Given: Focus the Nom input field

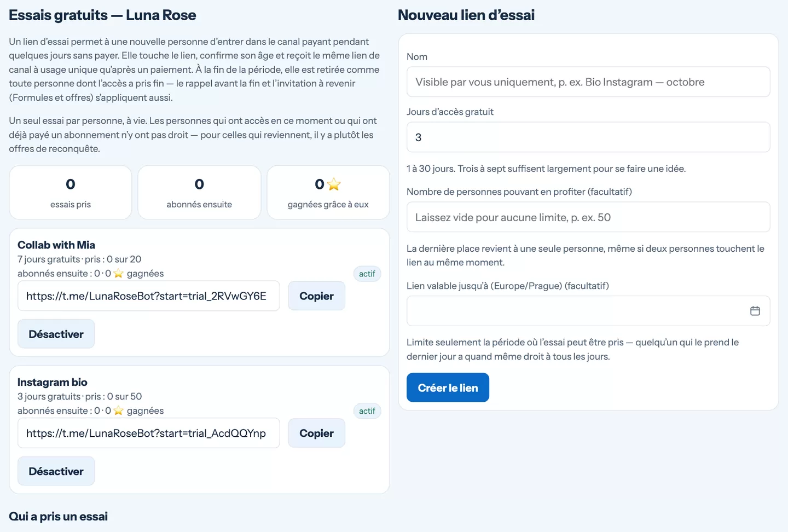Looking at the screenshot, I should pos(588,82).
